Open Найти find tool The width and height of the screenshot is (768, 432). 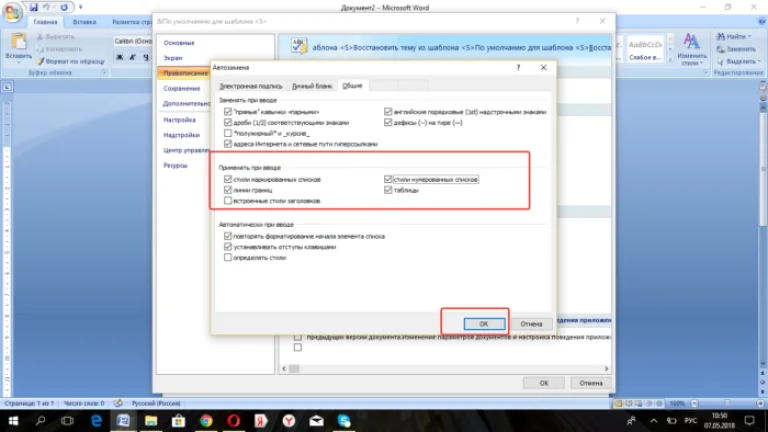[734, 37]
